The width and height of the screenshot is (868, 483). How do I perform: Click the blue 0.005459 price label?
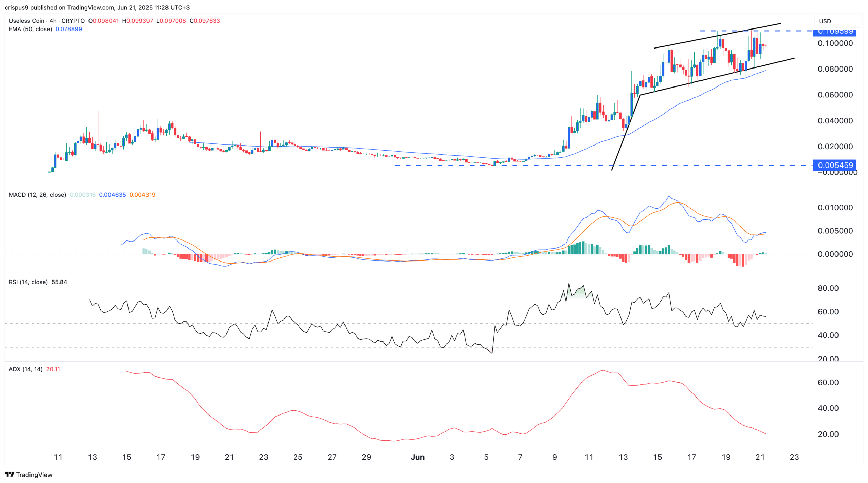pyautogui.click(x=835, y=165)
